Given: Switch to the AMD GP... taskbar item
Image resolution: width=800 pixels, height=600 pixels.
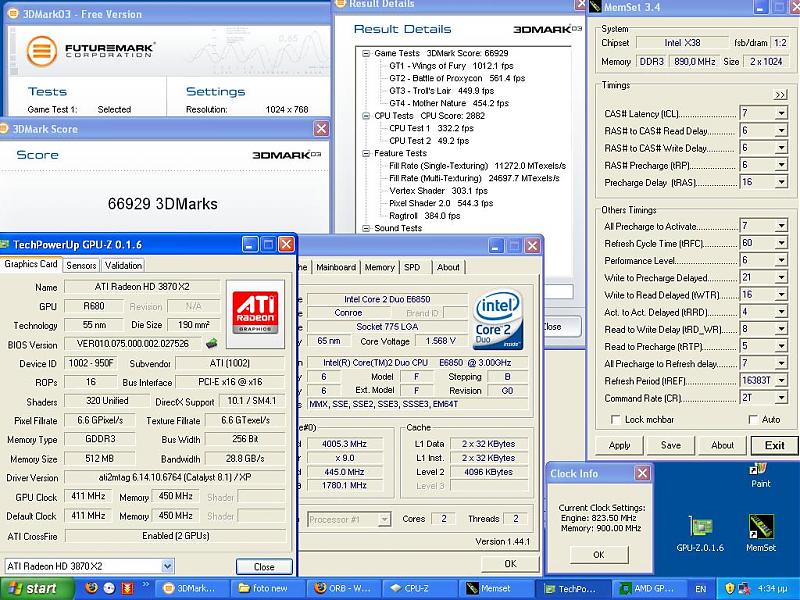Looking at the screenshot, I should [x=649, y=589].
